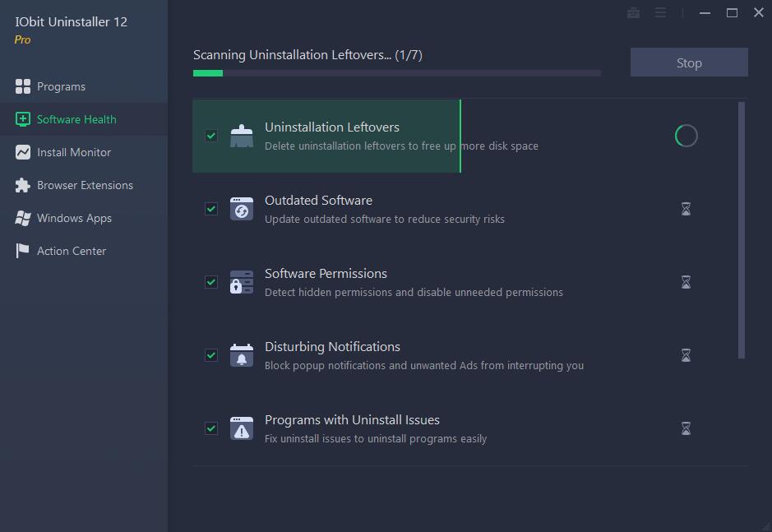The height and width of the screenshot is (532, 772).
Task: Switch to Windows Apps
Action: [x=84, y=218]
